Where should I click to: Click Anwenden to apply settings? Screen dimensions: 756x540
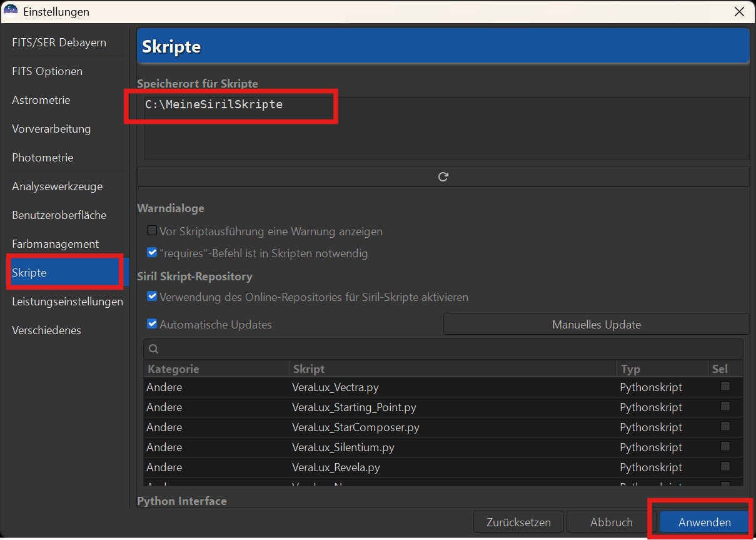704,522
